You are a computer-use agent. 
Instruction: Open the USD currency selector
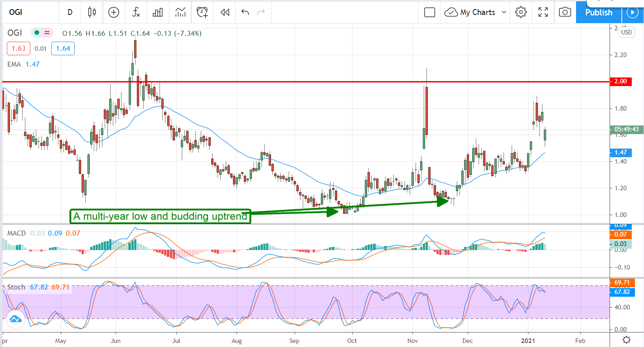coord(626,32)
